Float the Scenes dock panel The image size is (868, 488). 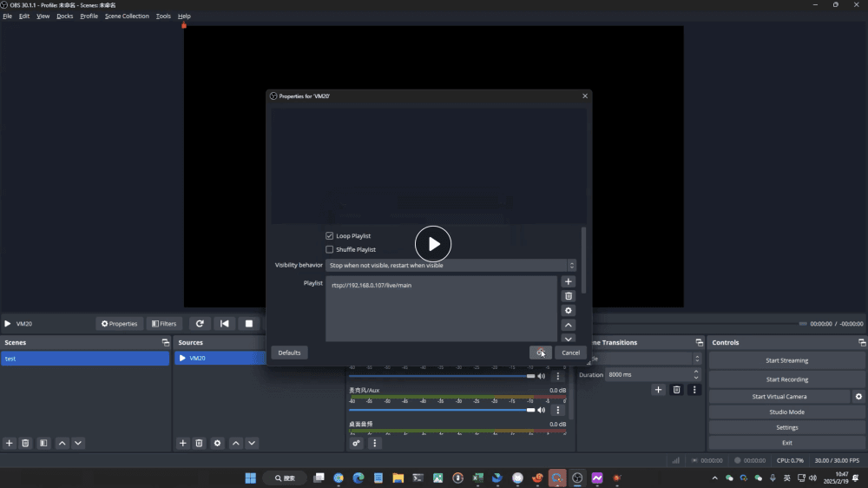165,342
